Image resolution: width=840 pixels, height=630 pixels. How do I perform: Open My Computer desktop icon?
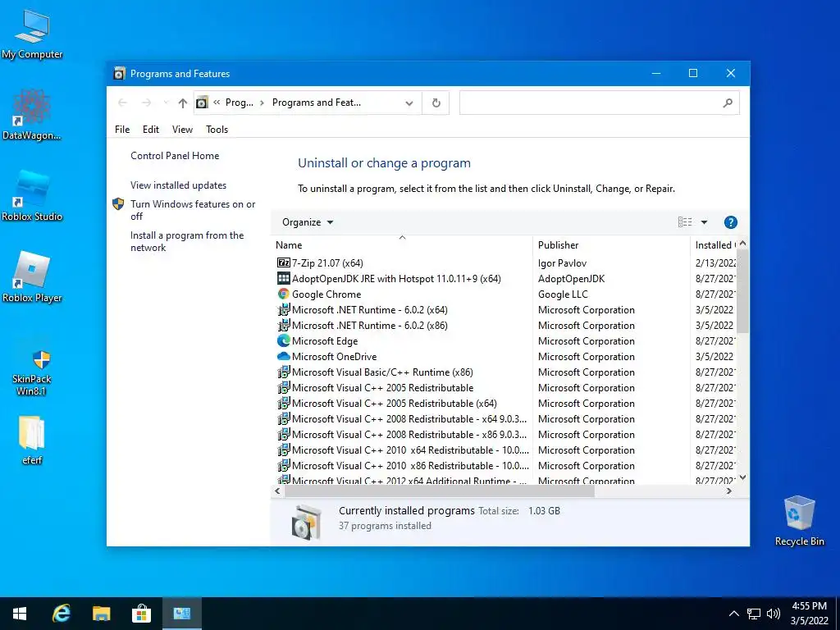pyautogui.click(x=32, y=35)
